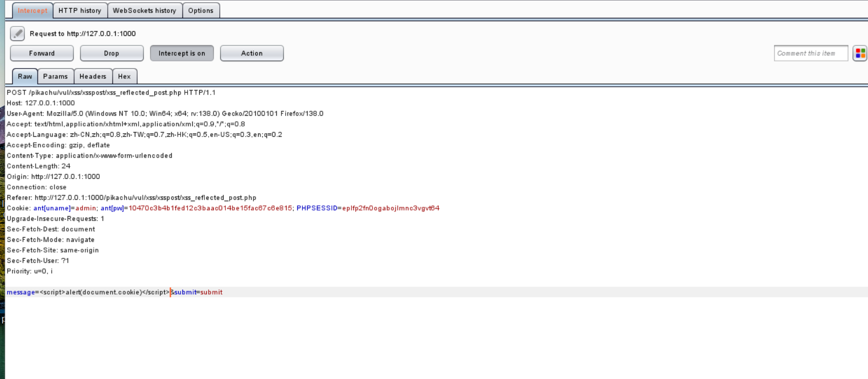Click the Sec-Fetch-Site: same-origin line

[x=53, y=250]
